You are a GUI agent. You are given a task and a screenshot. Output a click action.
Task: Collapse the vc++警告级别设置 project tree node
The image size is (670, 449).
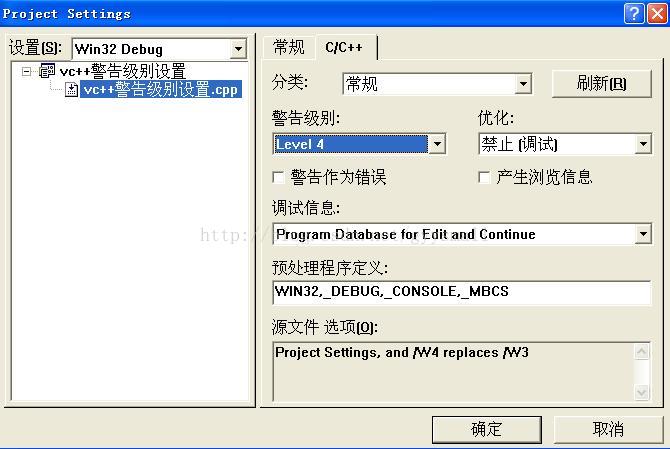[x=26, y=71]
